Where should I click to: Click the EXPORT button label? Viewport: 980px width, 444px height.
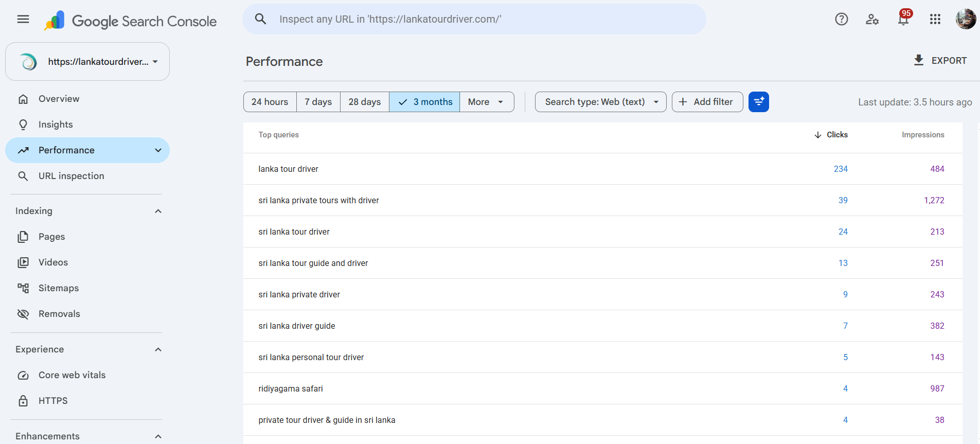949,61
